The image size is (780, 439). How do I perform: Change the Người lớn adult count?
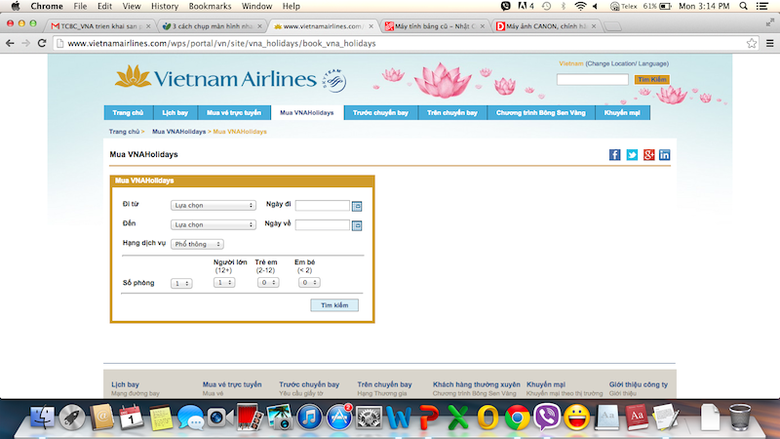point(224,283)
